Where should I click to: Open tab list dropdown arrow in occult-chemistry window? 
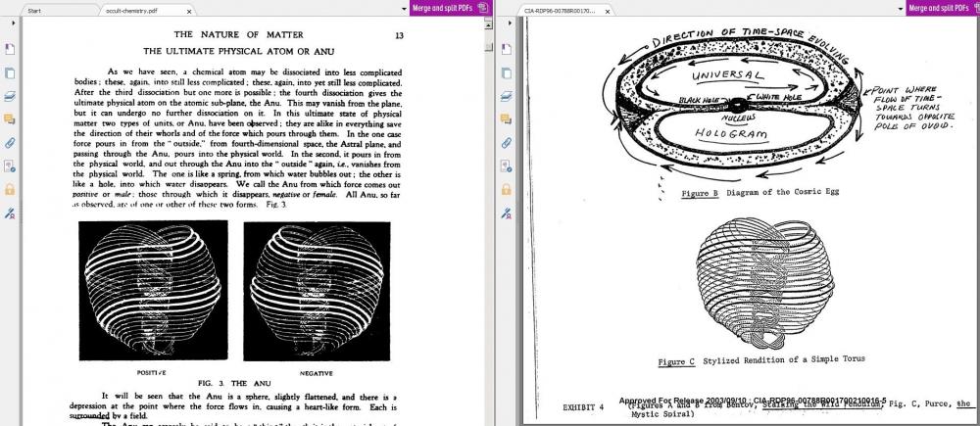tap(403, 8)
